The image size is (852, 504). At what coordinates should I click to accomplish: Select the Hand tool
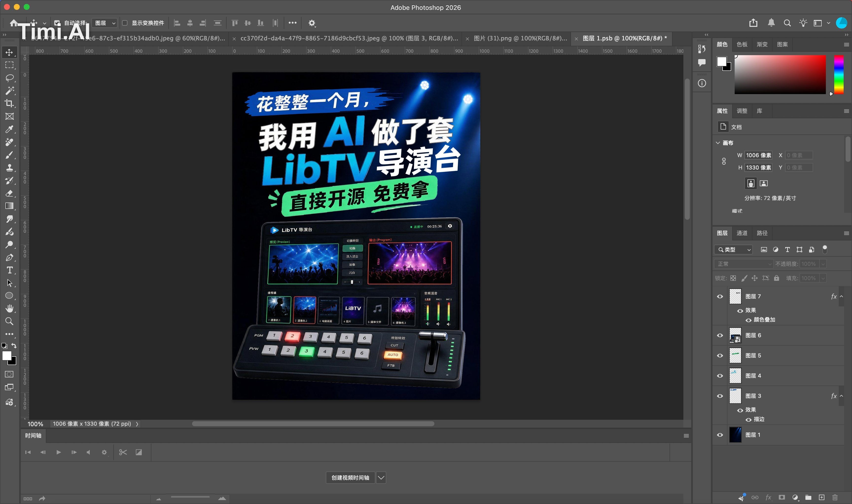(9, 308)
